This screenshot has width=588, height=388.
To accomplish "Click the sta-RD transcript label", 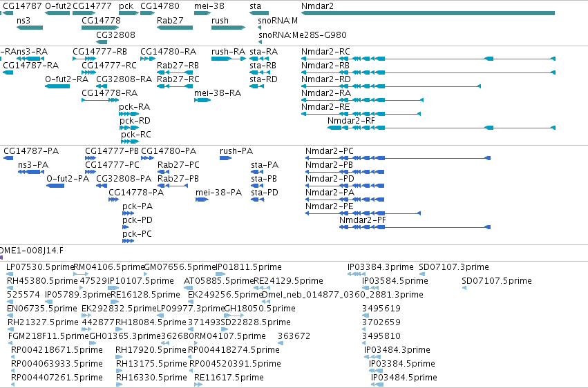I will pyautogui.click(x=263, y=79).
